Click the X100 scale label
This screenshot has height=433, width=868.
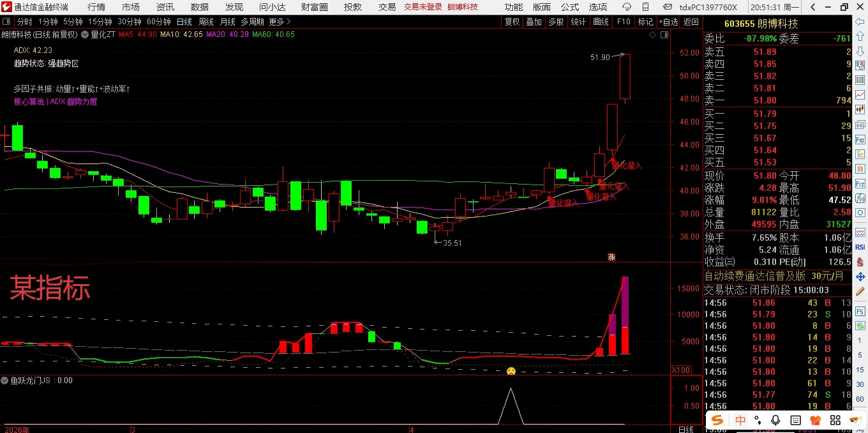pyautogui.click(x=681, y=370)
